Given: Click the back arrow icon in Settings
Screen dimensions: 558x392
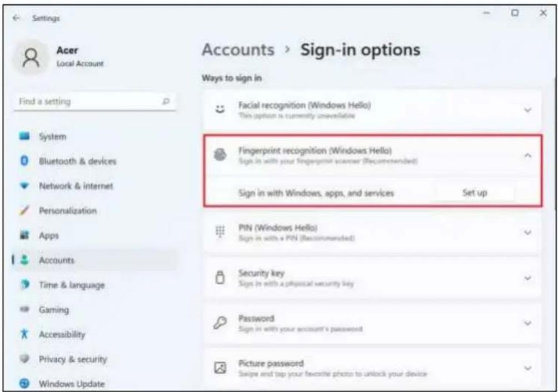Looking at the screenshot, I should (x=16, y=18).
